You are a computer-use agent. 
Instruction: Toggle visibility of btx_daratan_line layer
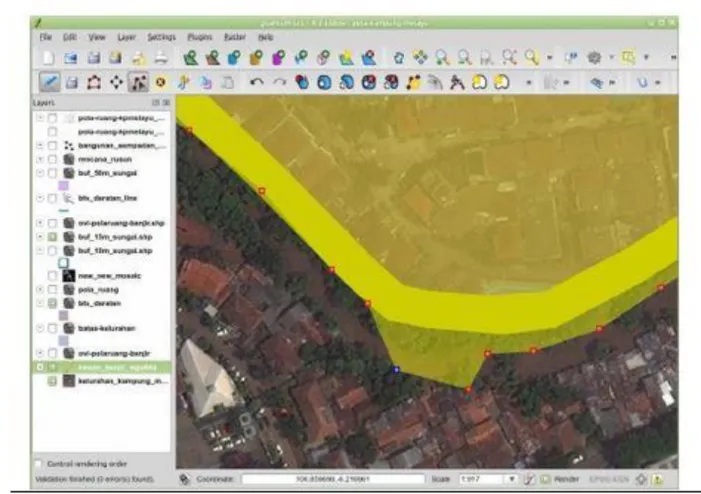[52, 198]
